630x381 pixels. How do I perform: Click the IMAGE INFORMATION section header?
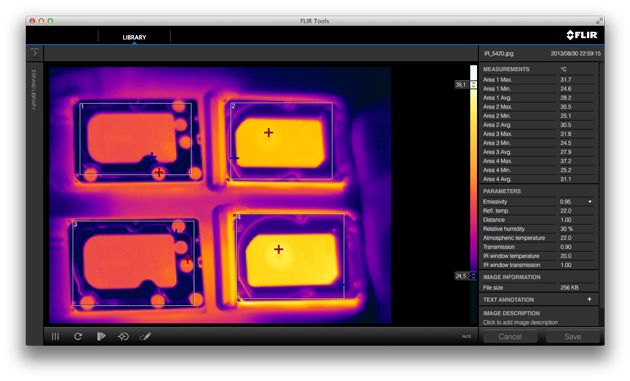(511, 277)
